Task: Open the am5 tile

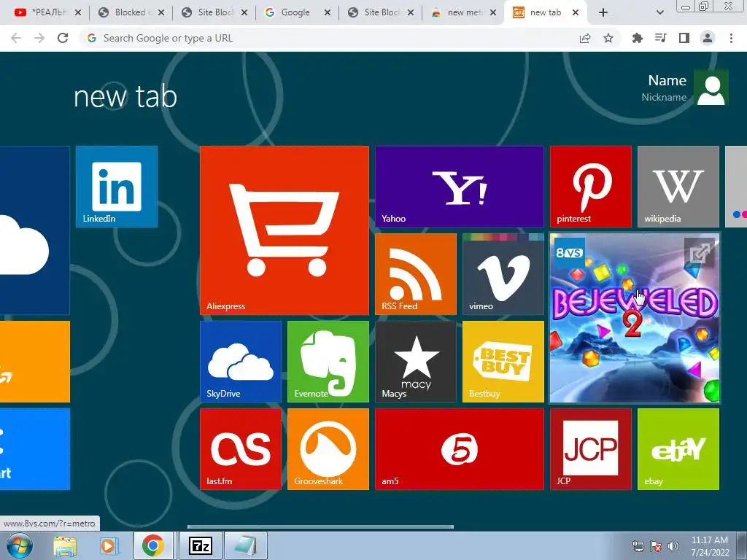Action: click(460, 449)
